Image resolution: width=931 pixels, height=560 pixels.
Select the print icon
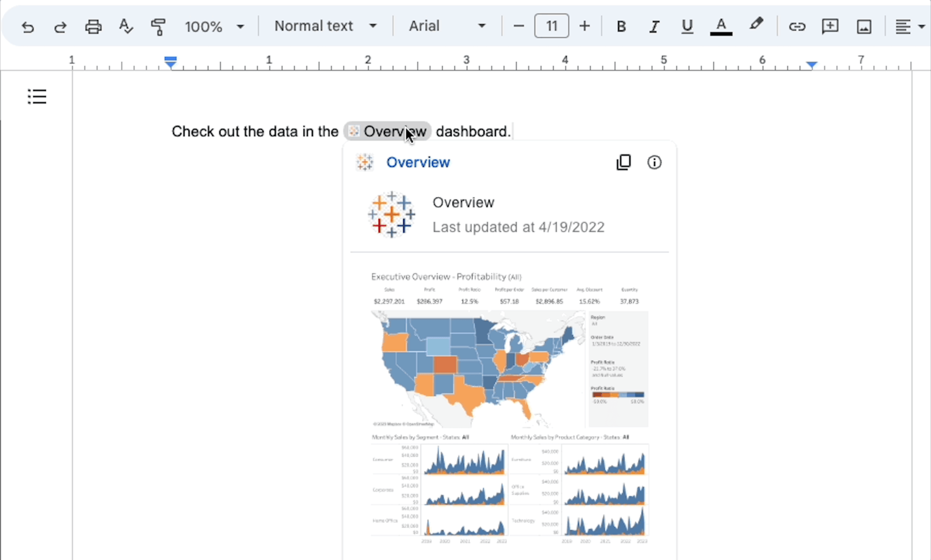click(x=93, y=25)
